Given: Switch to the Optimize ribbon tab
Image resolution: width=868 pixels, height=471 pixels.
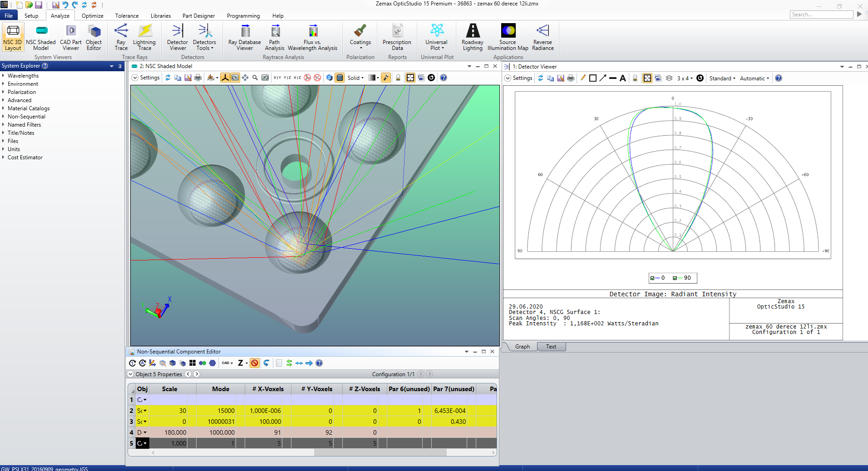Looking at the screenshot, I should 92,16.
